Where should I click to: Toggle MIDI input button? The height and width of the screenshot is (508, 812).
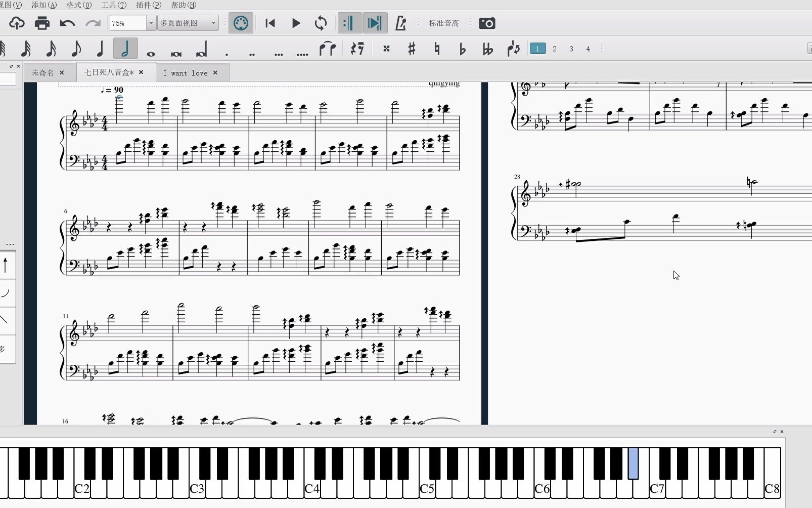pos(241,23)
